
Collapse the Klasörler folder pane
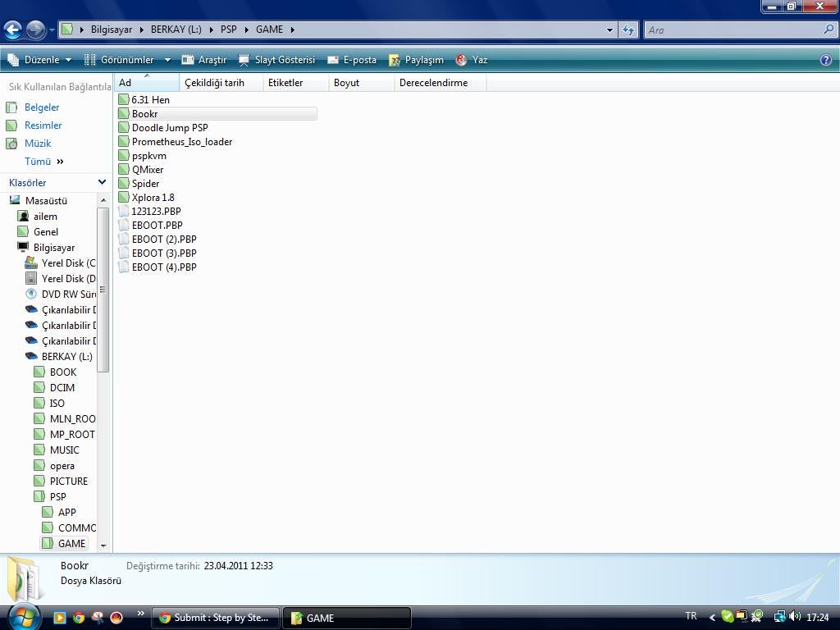tap(102, 182)
